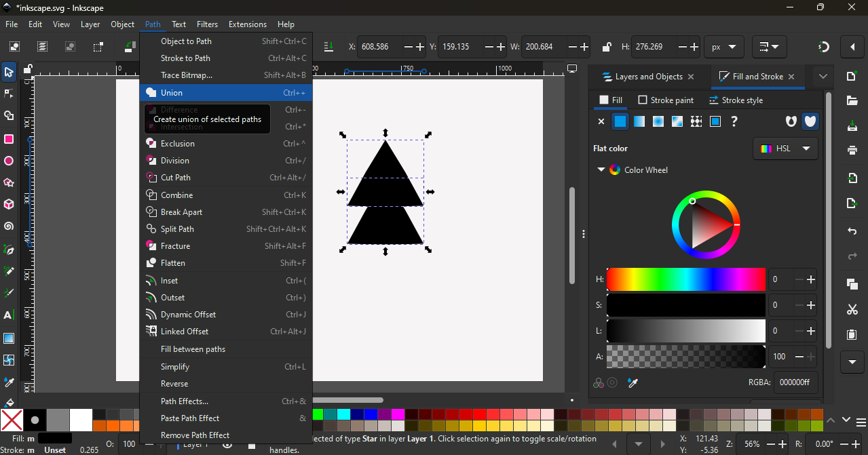Screen dimensions: 868x455
Task: Select the Dropper color picker tool
Action: [9, 383]
